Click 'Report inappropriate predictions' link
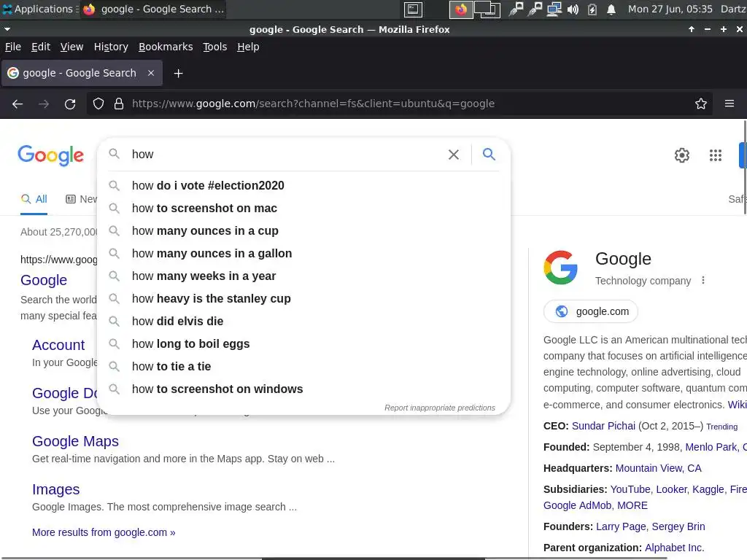This screenshot has height=560, width=747. [x=440, y=408]
